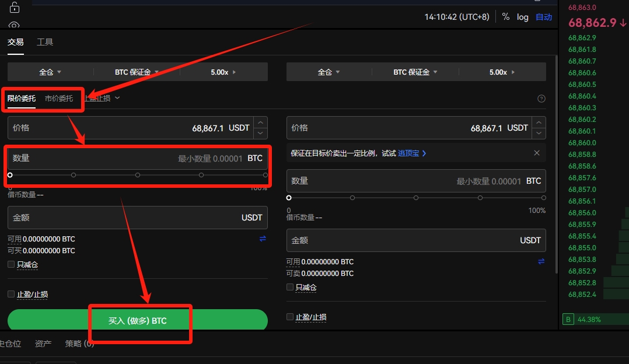Screen dimensions: 629x364
Task: Decrease buy price with down stepper arrow
Action: 260,134
